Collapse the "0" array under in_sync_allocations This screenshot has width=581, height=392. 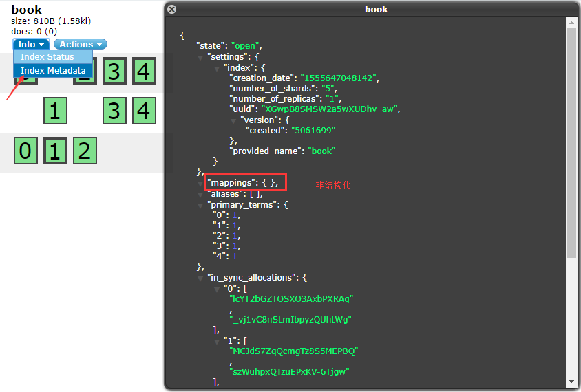tap(217, 290)
